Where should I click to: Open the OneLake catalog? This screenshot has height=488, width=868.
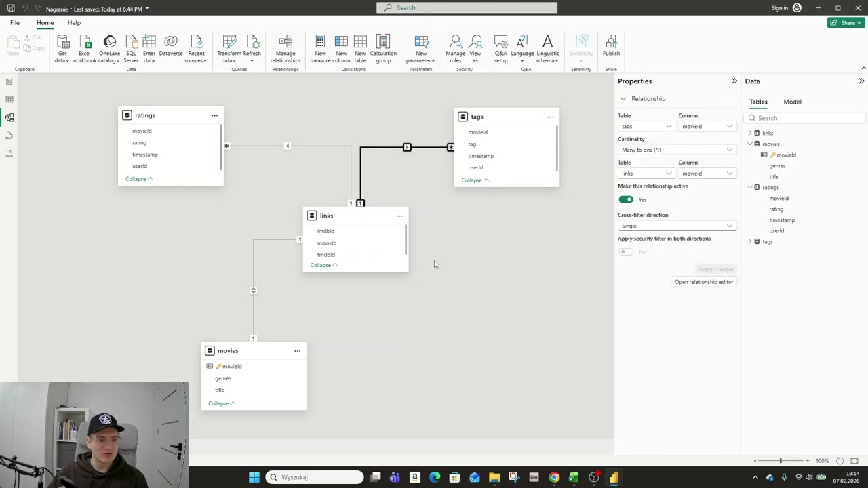109,49
